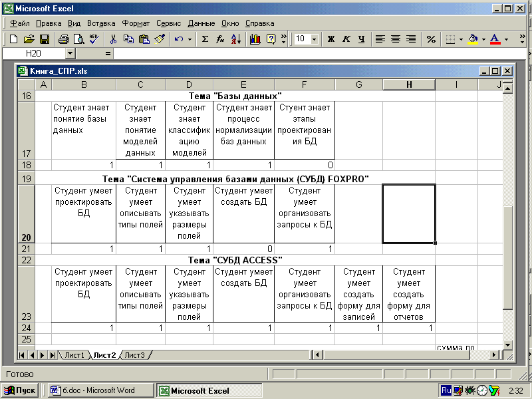Open the Справка menu
The image size is (532, 399).
[259, 23]
